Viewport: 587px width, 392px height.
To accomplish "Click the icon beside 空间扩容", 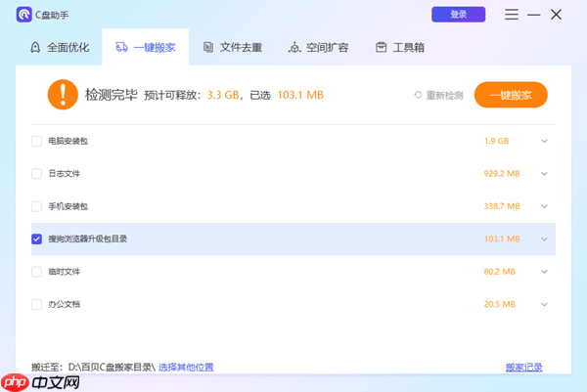I will tap(294, 47).
